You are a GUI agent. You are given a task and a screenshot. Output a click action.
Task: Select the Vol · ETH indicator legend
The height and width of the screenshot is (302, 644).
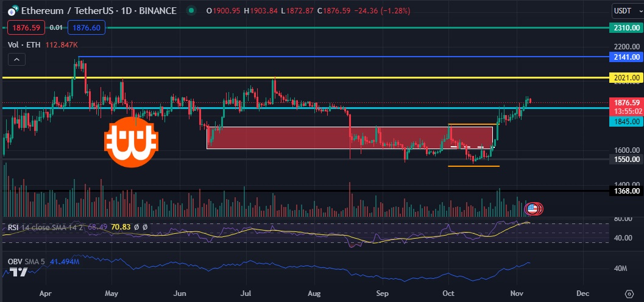click(24, 45)
